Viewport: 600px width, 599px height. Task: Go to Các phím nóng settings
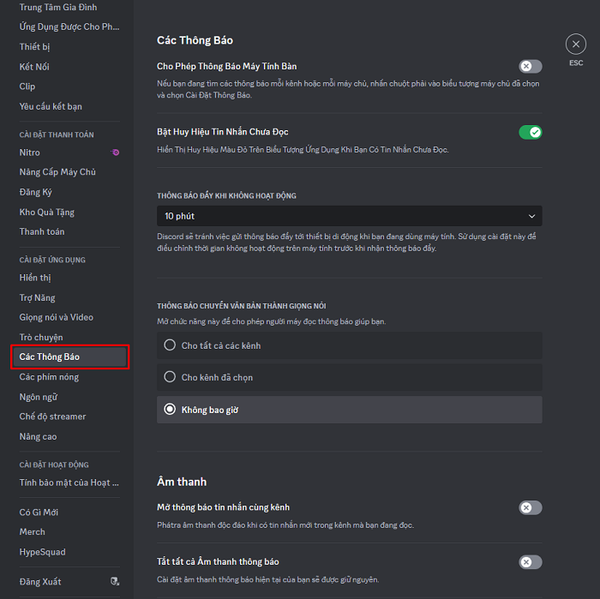point(50,377)
